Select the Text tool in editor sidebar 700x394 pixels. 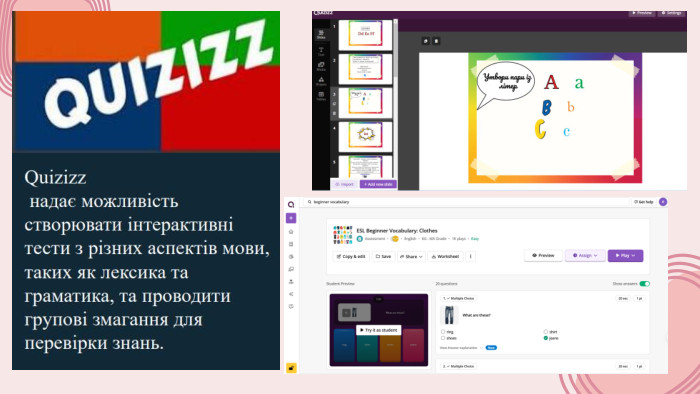click(321, 51)
